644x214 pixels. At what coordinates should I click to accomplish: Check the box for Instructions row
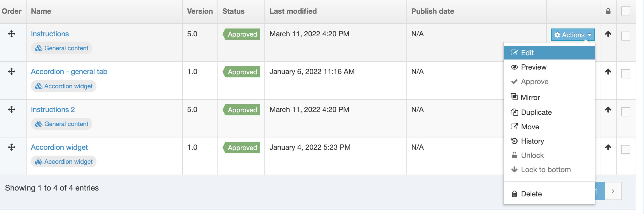tap(626, 36)
